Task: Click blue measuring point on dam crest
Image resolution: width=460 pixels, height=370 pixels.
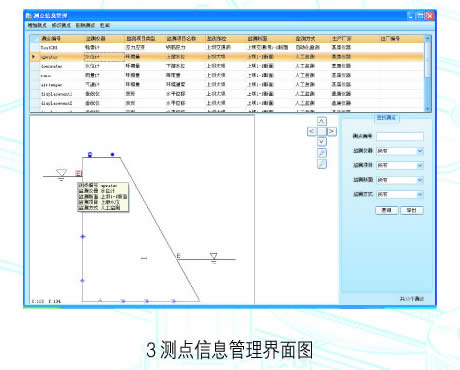Action: [x=112, y=154]
